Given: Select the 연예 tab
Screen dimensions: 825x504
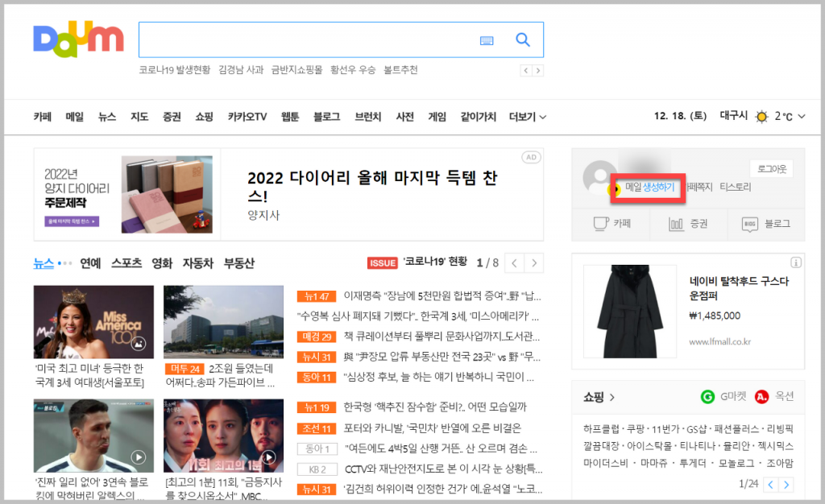Looking at the screenshot, I should click(90, 262).
